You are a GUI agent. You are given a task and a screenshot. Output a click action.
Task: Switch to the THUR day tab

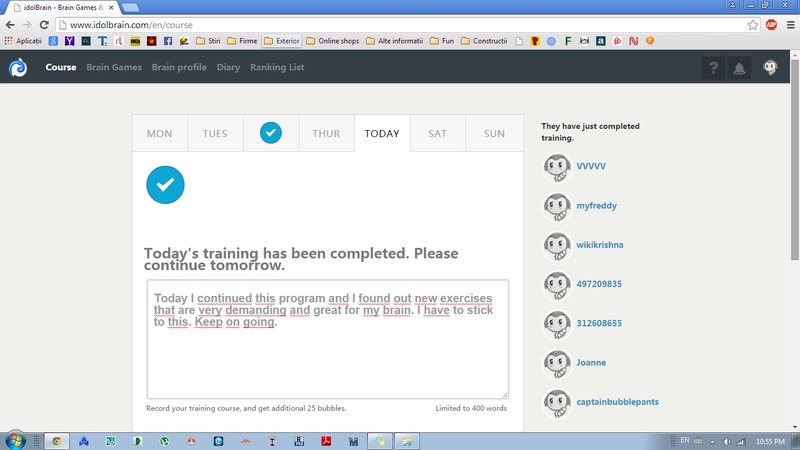[x=326, y=134]
